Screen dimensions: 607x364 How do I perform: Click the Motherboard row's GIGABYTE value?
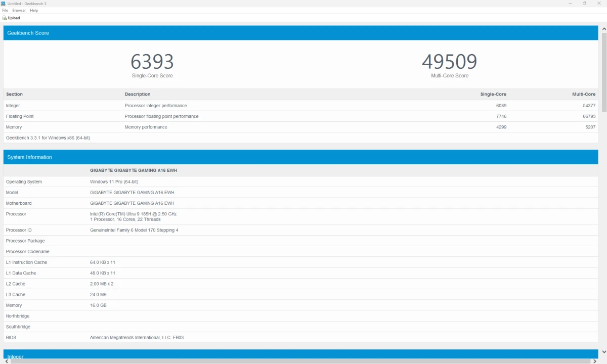132,203
